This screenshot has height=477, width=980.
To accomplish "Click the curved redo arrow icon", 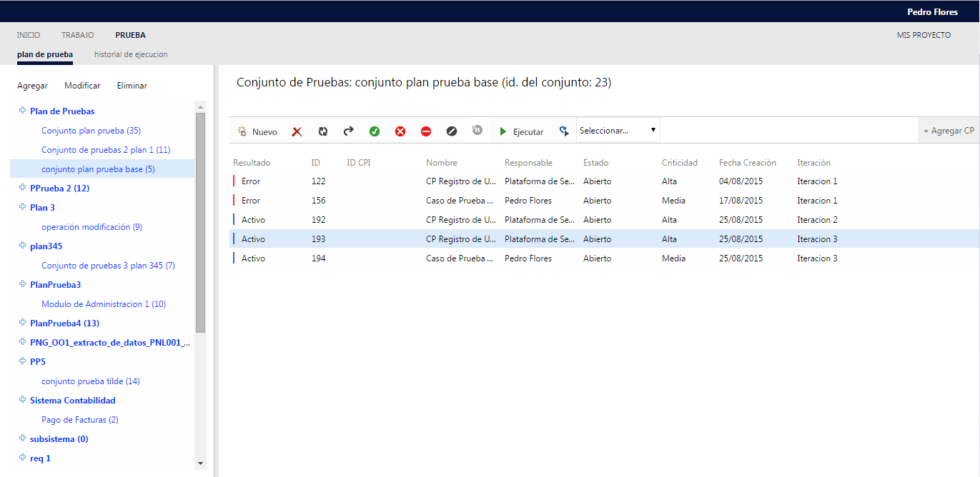I will coord(349,131).
